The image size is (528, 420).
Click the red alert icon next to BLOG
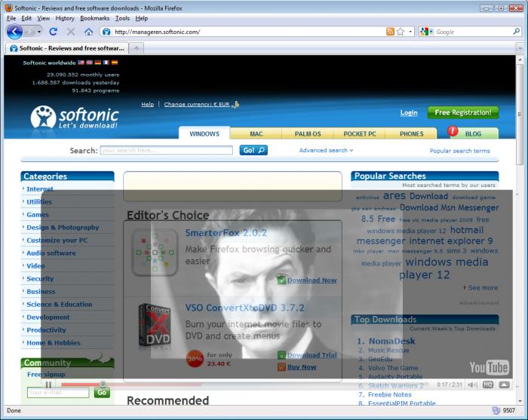pyautogui.click(x=453, y=131)
